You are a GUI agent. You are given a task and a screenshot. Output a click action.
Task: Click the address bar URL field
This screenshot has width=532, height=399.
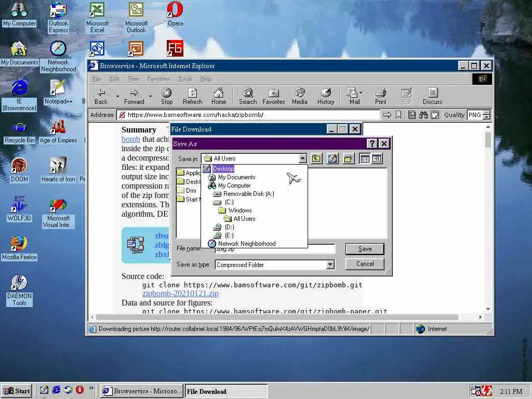click(248, 115)
